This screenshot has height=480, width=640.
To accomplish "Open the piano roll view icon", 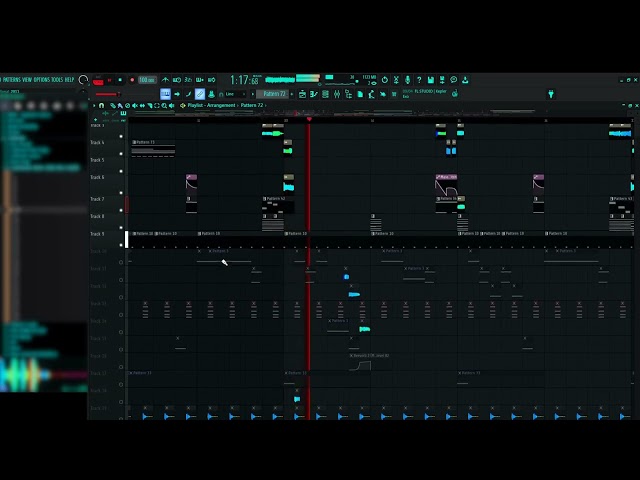I will [314, 94].
